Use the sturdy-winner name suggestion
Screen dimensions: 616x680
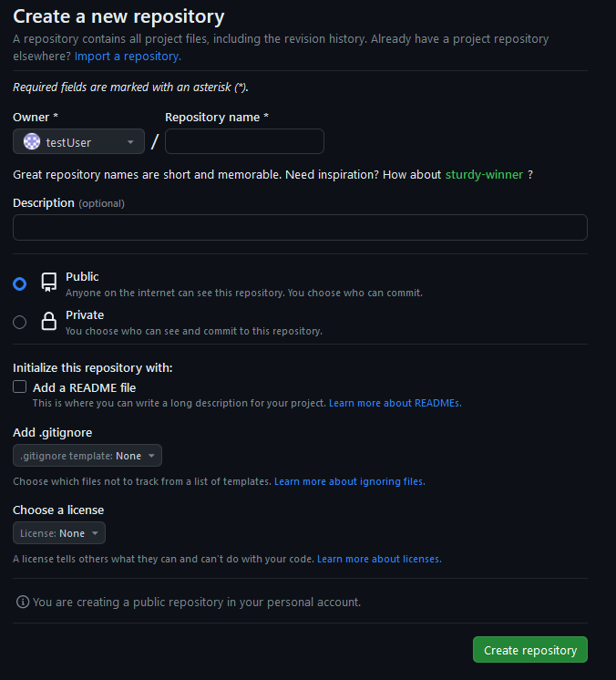tap(484, 174)
